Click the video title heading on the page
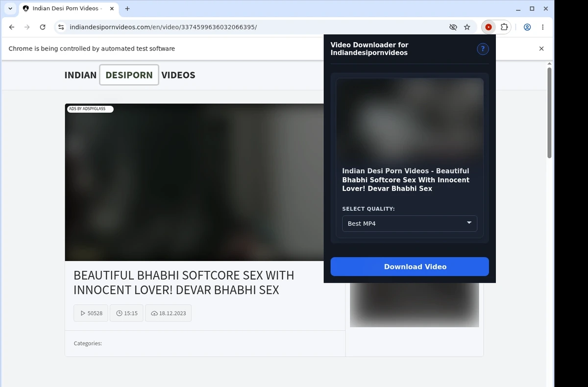 tap(184, 282)
